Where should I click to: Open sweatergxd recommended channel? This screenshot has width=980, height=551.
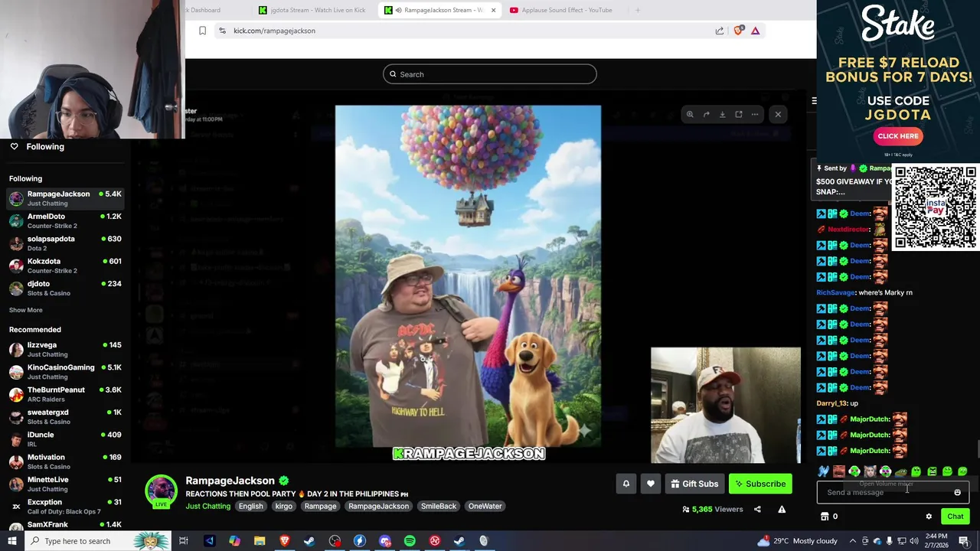[65, 416]
